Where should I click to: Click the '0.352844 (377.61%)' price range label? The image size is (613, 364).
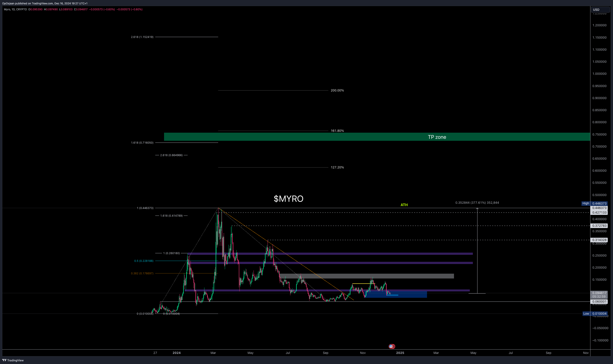click(x=477, y=203)
